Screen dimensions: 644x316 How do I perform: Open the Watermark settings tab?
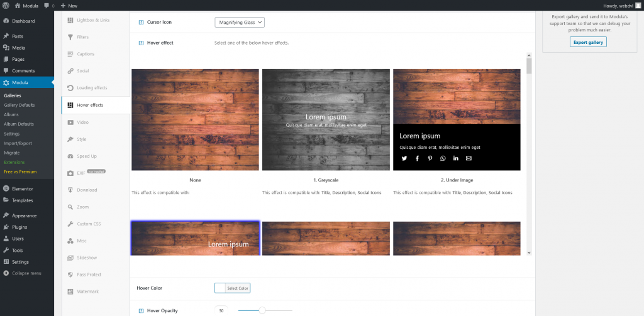[87, 291]
